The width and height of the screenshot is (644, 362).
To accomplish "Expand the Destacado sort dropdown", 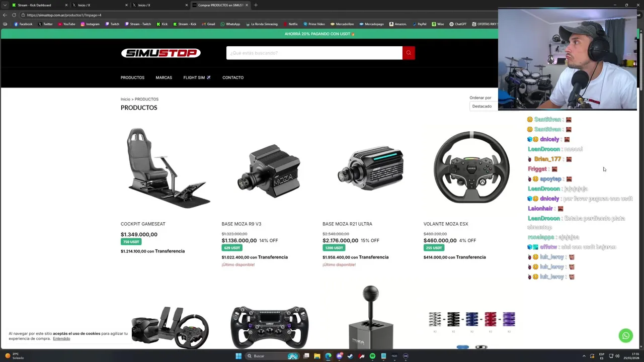I will tap(484, 106).
